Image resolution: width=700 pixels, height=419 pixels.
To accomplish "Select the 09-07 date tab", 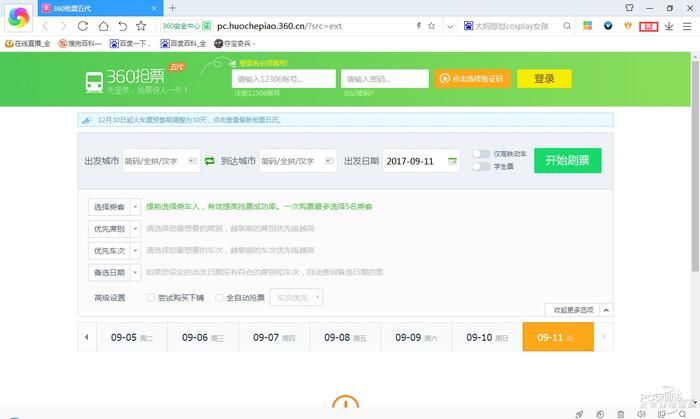I will 274,337.
